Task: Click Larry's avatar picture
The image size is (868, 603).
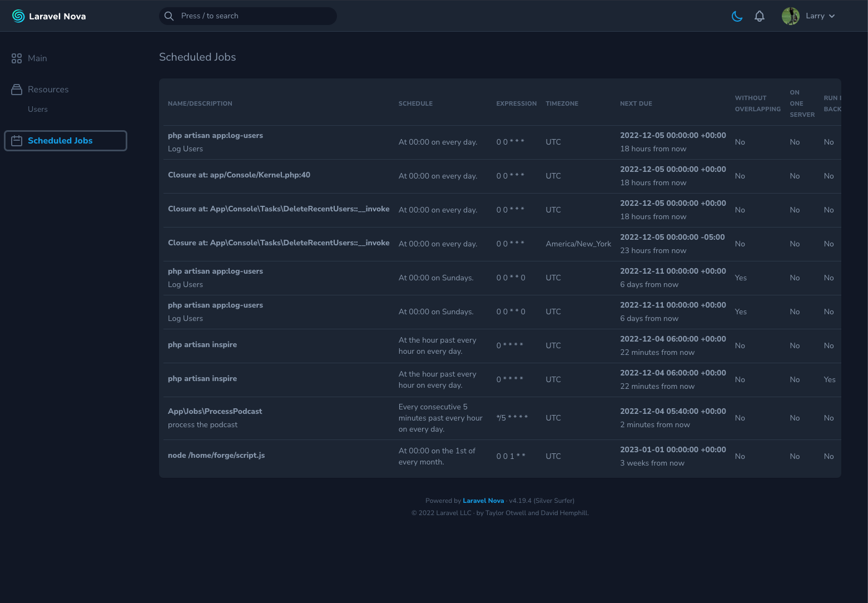Action: pyautogui.click(x=791, y=16)
